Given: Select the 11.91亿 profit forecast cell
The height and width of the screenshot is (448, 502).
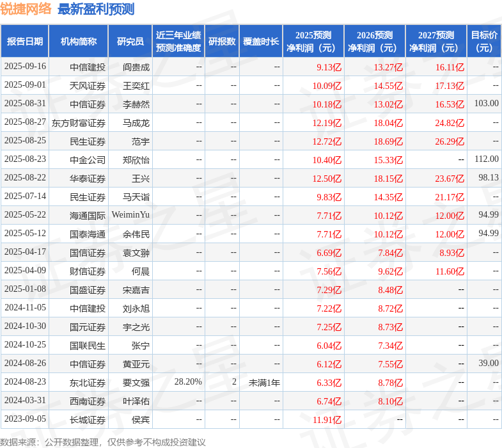Looking at the screenshot, I should click(x=327, y=420).
